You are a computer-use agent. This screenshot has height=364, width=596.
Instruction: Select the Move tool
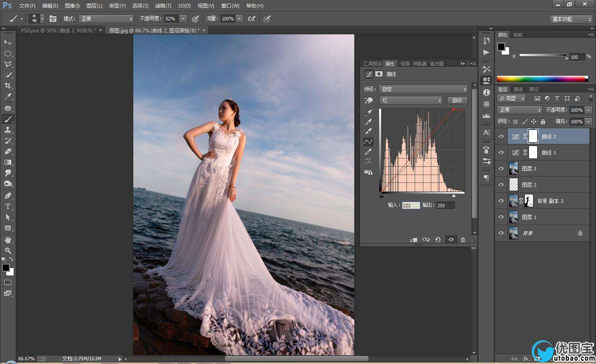tap(7, 42)
